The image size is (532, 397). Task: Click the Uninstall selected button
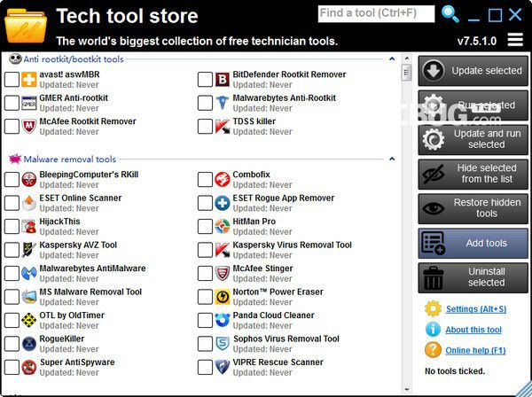pyautogui.click(x=473, y=277)
